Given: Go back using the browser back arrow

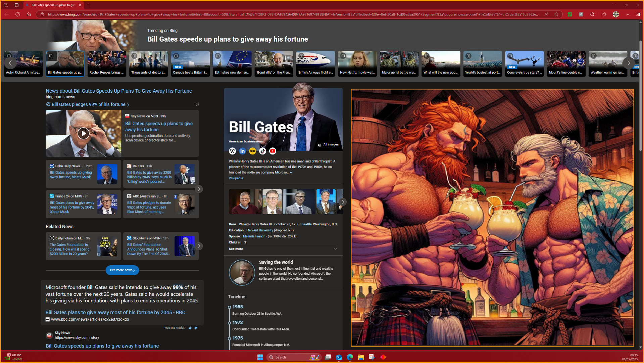Looking at the screenshot, I should pyautogui.click(x=7, y=14).
